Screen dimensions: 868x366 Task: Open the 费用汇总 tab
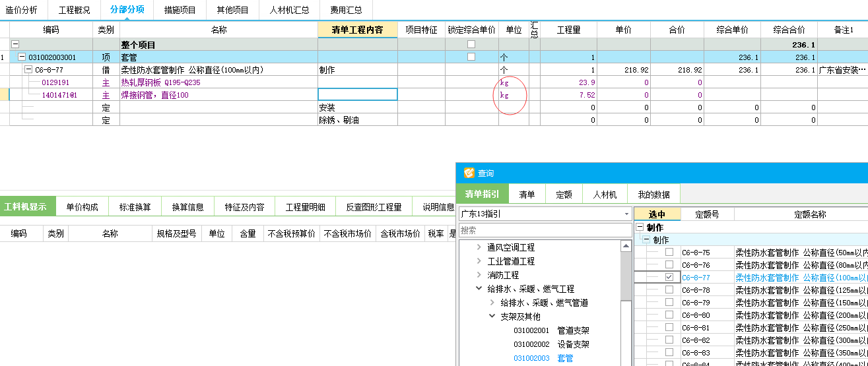346,10
